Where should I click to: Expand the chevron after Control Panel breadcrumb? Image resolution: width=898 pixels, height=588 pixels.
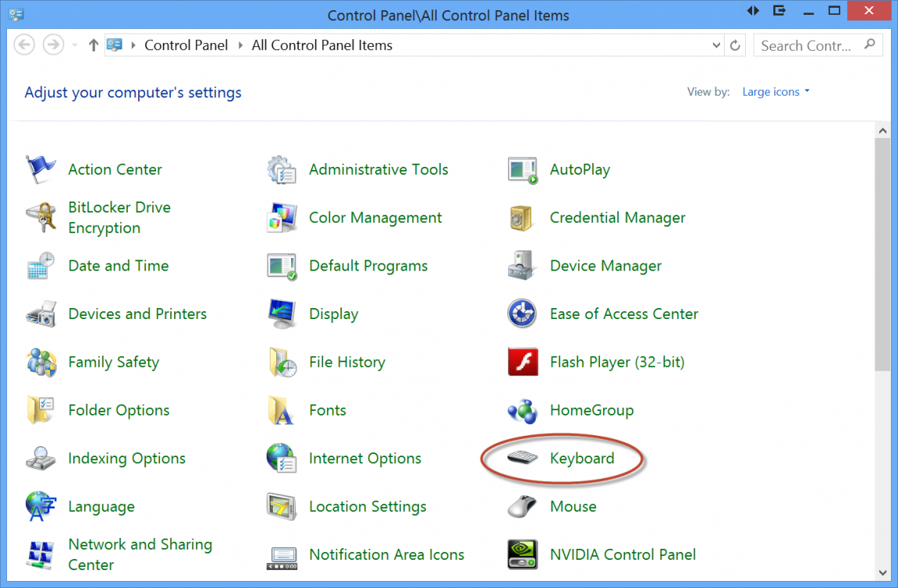(240, 45)
